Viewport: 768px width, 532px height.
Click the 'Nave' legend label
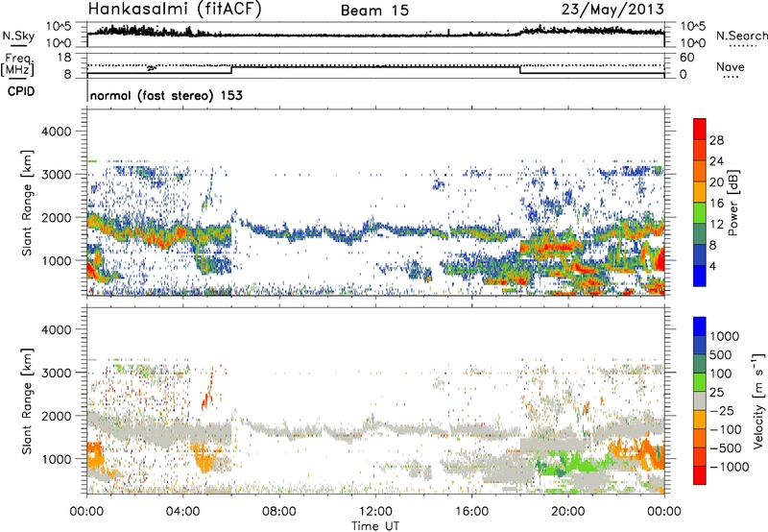(731, 66)
